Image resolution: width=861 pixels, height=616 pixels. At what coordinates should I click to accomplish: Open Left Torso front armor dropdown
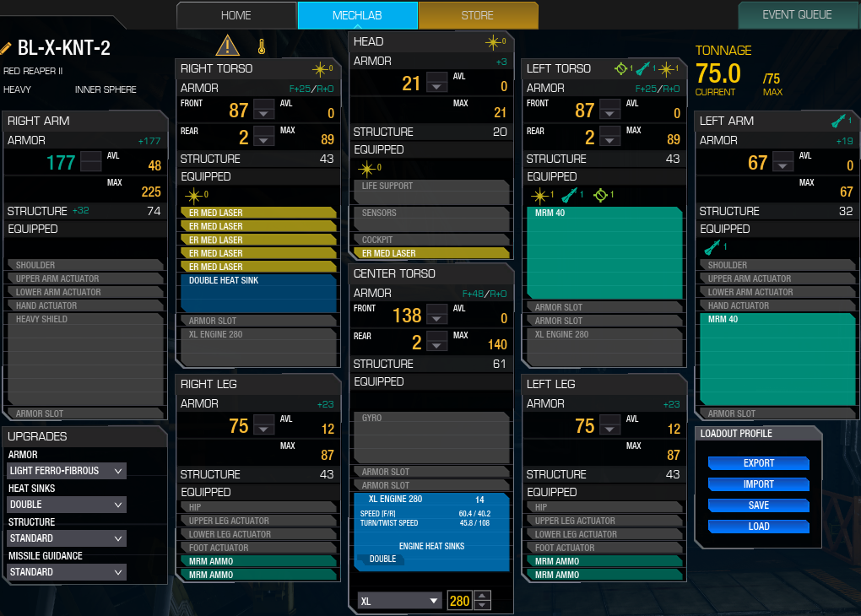[609, 109]
